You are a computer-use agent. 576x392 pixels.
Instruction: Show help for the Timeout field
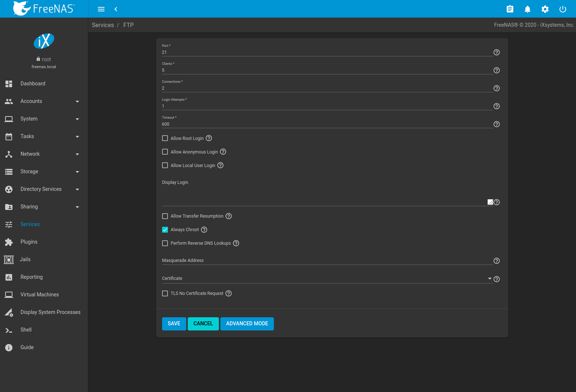coord(496,124)
